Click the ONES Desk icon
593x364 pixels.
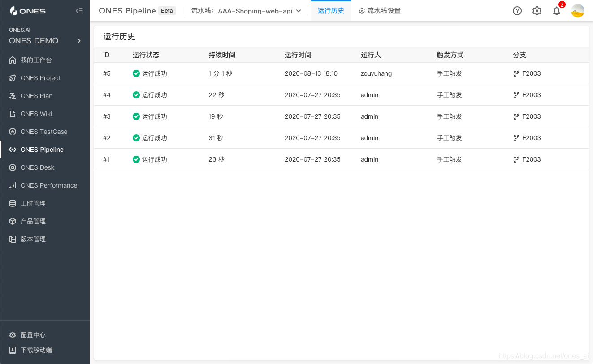pos(13,167)
